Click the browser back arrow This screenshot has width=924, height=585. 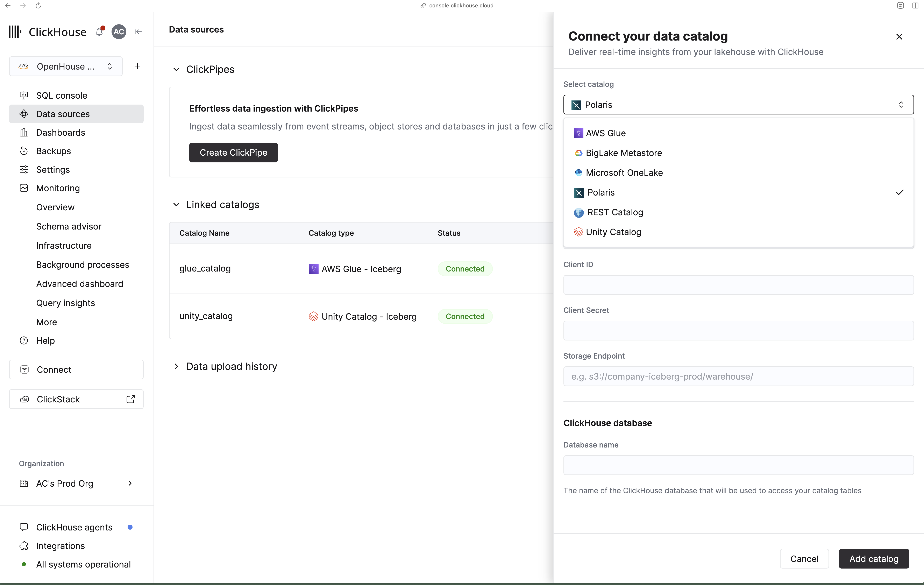pos(8,5)
